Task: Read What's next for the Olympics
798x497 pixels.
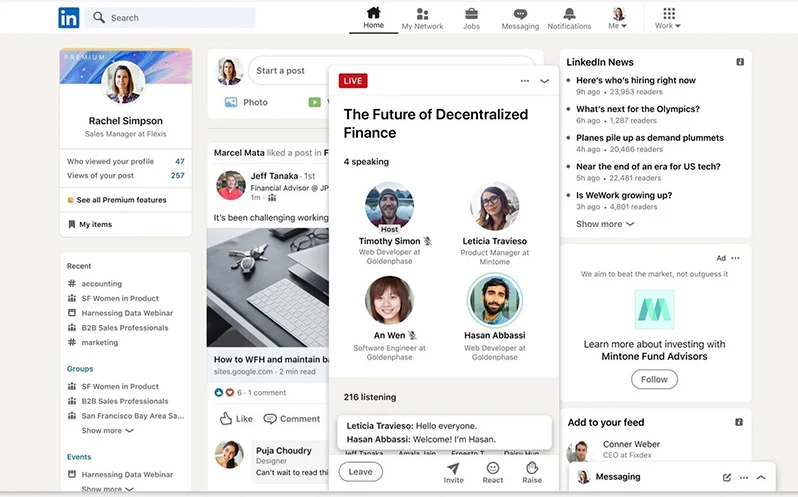Action: pyautogui.click(x=638, y=109)
